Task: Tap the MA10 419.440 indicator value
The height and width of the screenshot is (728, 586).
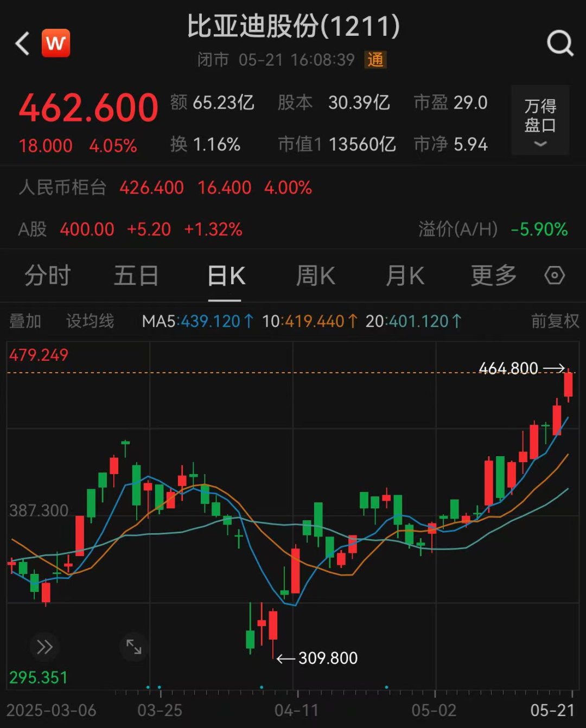Action: click(310, 321)
